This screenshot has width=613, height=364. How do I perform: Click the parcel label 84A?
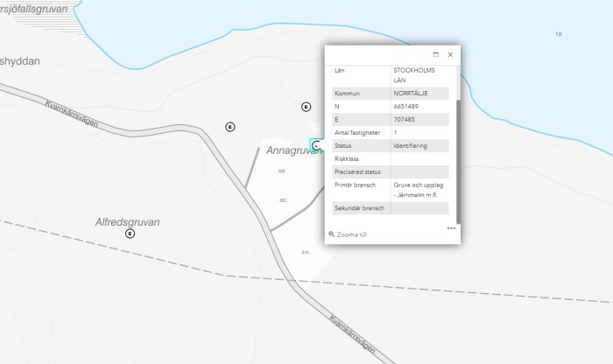click(x=306, y=252)
